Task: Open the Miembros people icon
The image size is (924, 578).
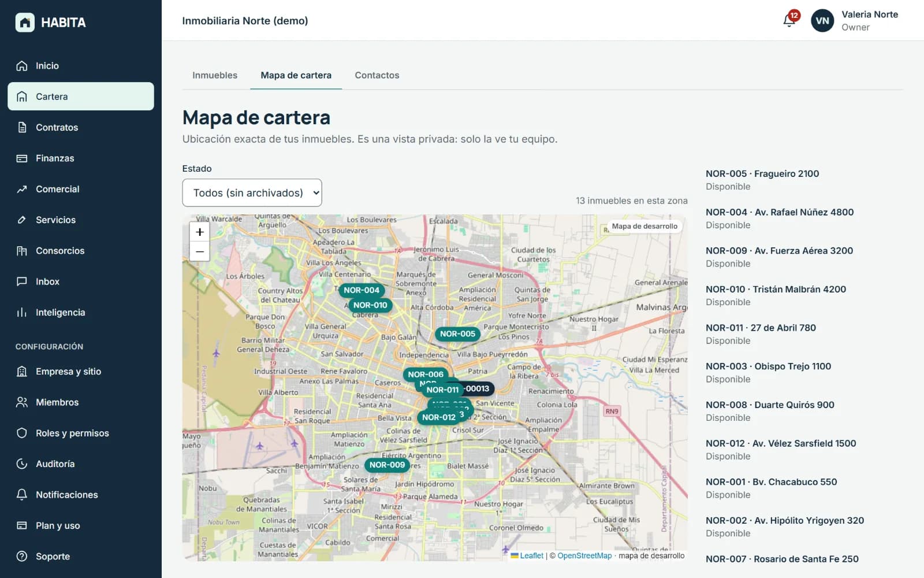Action: 22,402
